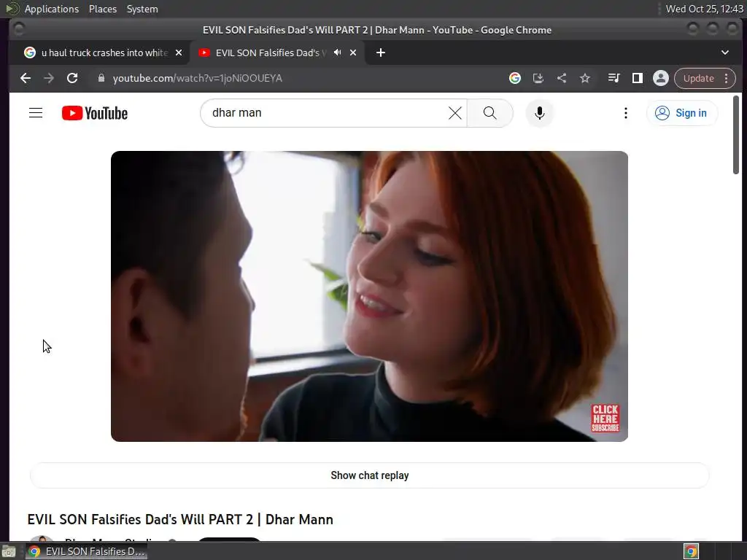Select the 'EVIL SON Falsifies Dad's' tab
The height and width of the screenshot is (560, 747).
(269, 52)
